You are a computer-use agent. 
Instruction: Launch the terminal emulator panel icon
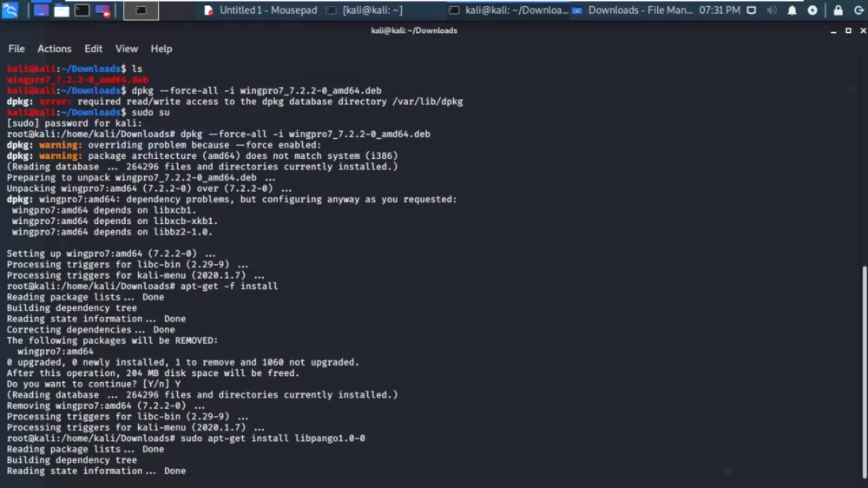[82, 10]
